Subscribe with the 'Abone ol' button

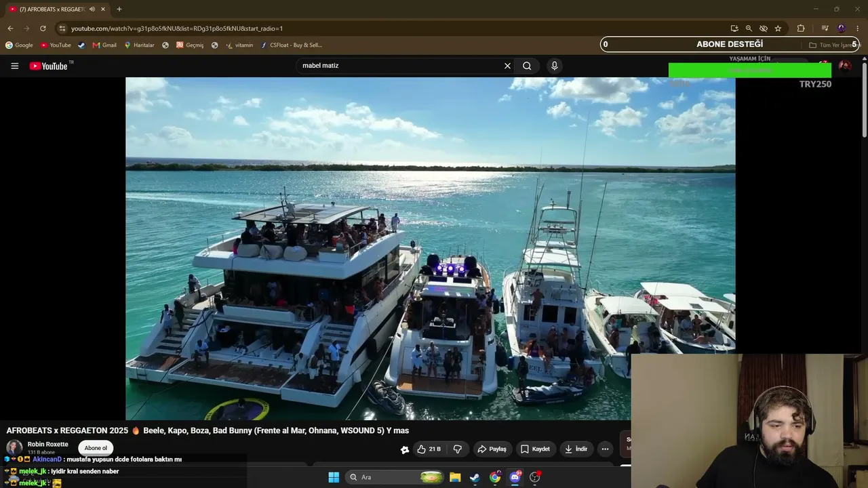96,448
